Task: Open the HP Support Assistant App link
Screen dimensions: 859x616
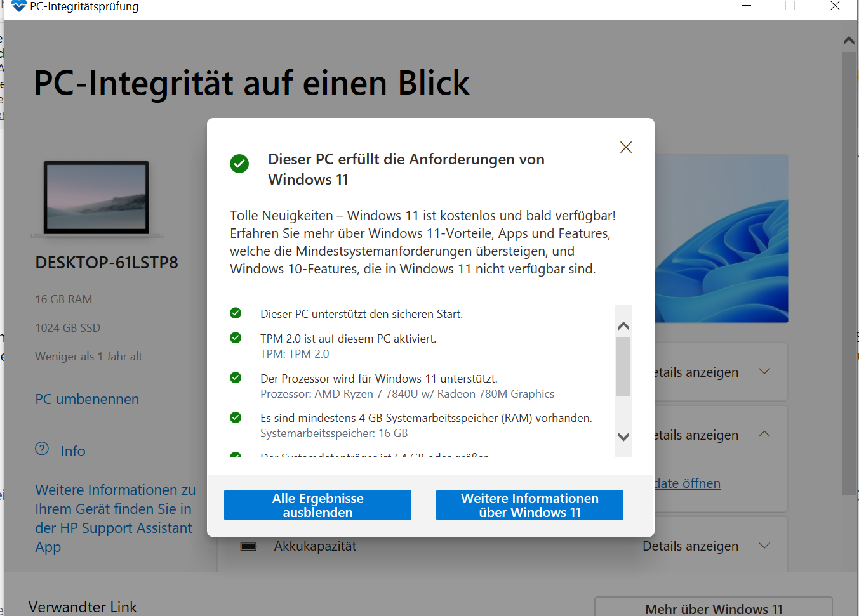Action: pos(115,518)
